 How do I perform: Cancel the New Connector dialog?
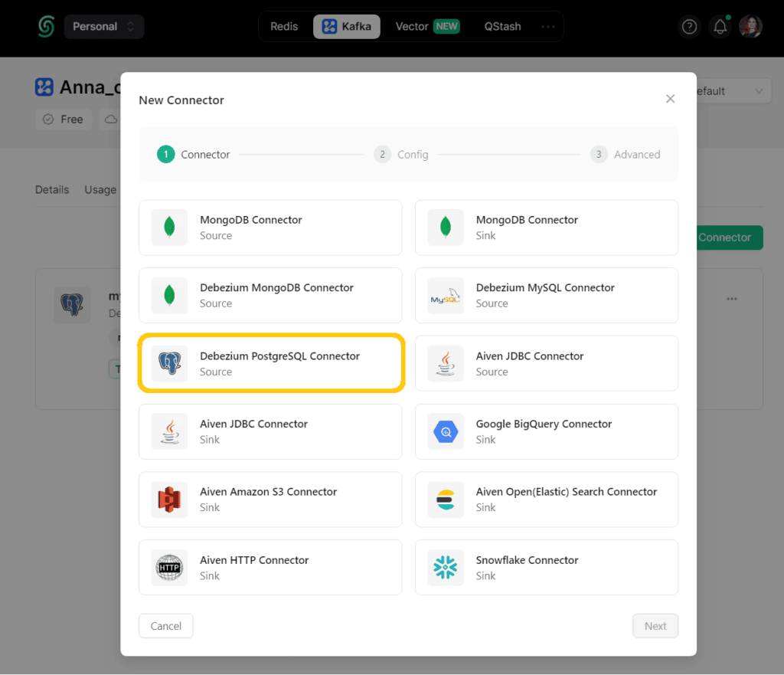click(x=166, y=626)
